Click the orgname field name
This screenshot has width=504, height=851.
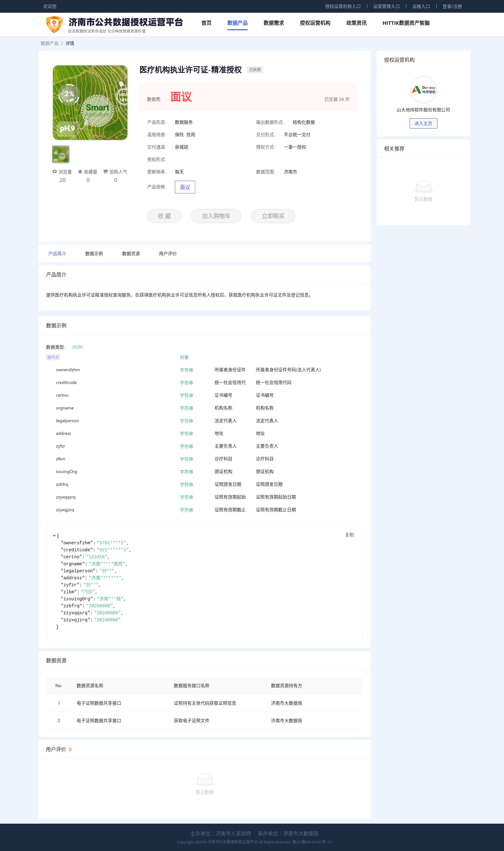[65, 408]
